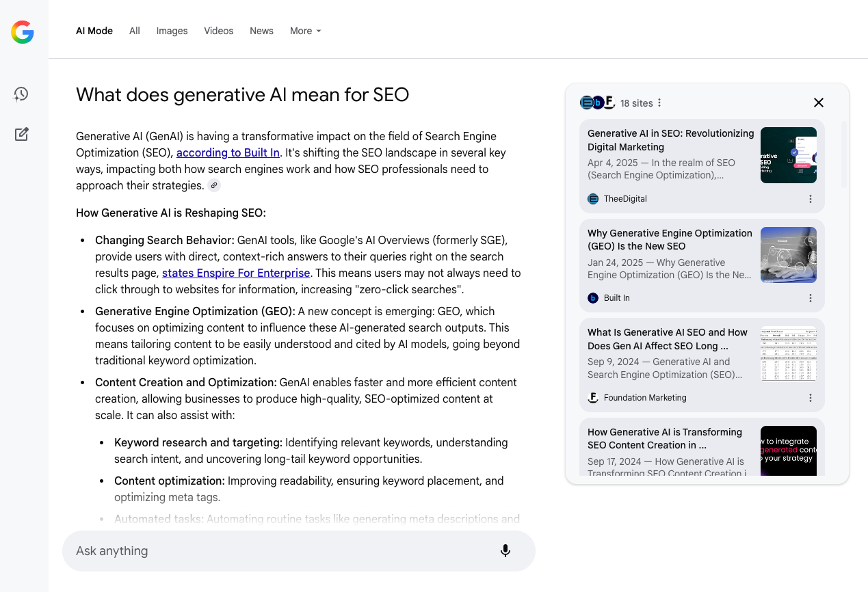The width and height of the screenshot is (868, 592).
Task: Click 'Changing Search Behavior:' bullet title
Action: click(165, 240)
